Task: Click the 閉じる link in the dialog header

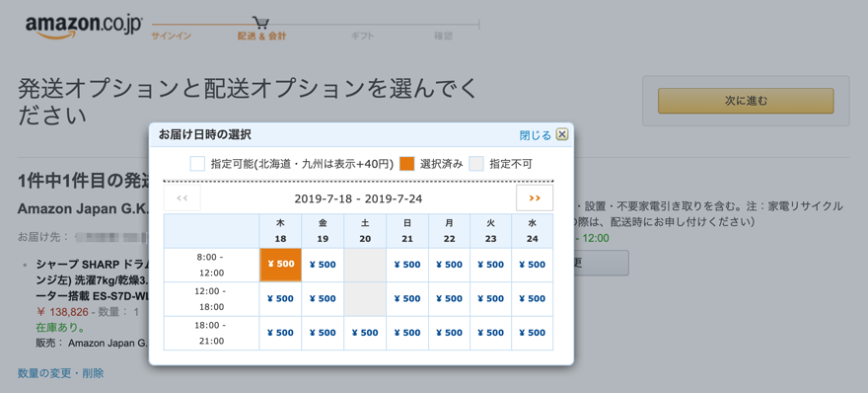Action: [536, 135]
